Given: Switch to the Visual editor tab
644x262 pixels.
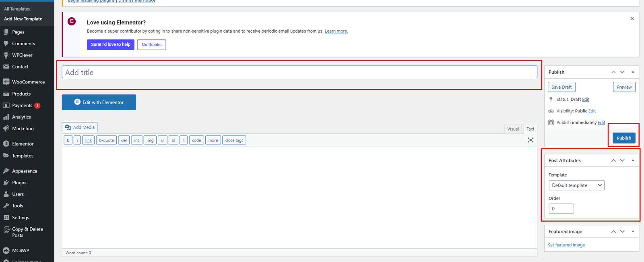Looking at the screenshot, I should pyautogui.click(x=513, y=129).
